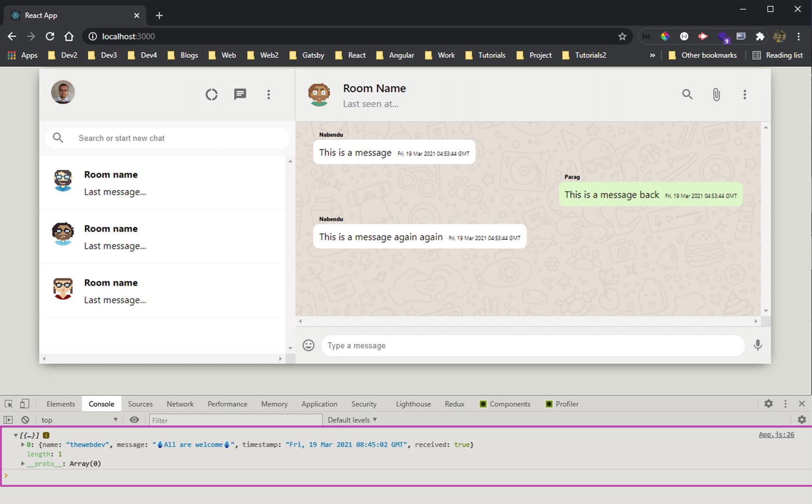Click the attach file paperclip icon
812x504 pixels.
[x=716, y=94]
